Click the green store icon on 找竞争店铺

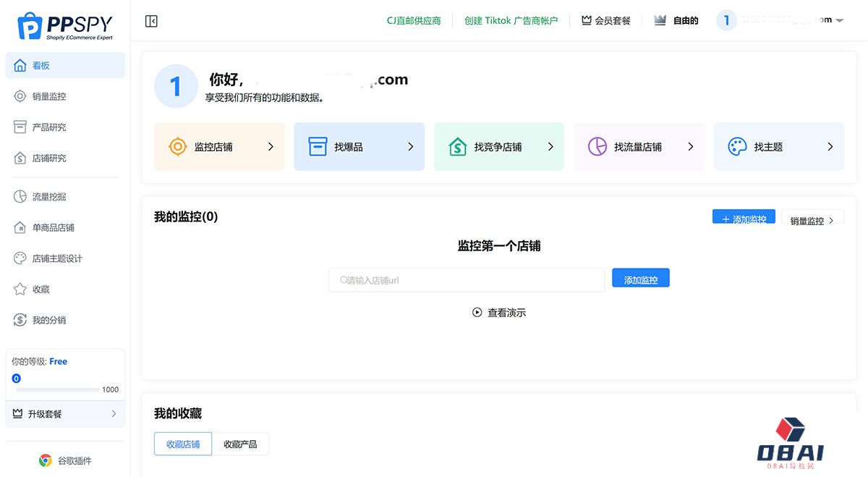click(458, 146)
